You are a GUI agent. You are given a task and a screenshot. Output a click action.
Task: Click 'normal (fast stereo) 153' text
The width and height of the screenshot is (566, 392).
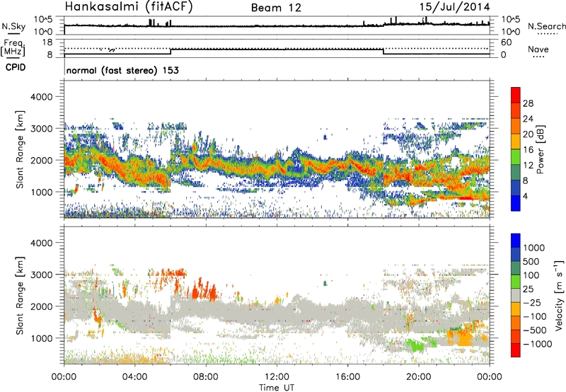click(x=122, y=70)
